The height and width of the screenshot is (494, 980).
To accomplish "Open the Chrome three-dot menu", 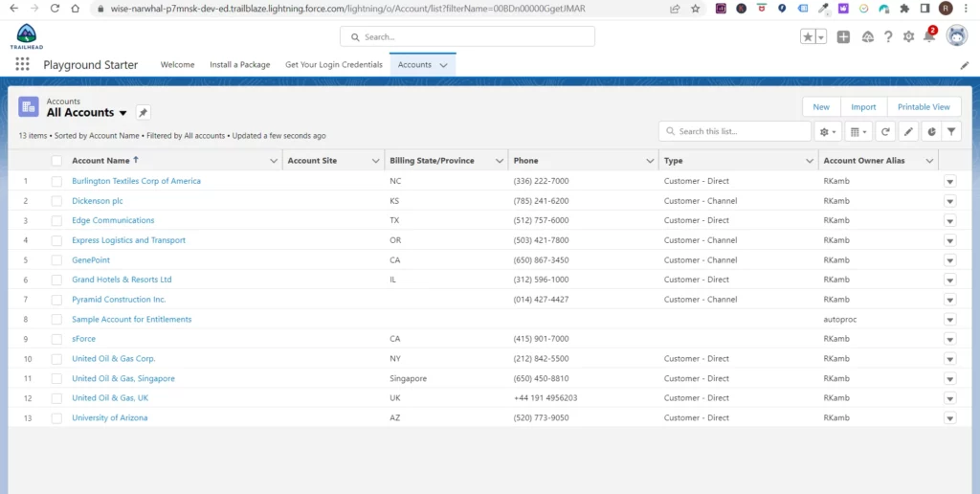I will tap(966, 9).
